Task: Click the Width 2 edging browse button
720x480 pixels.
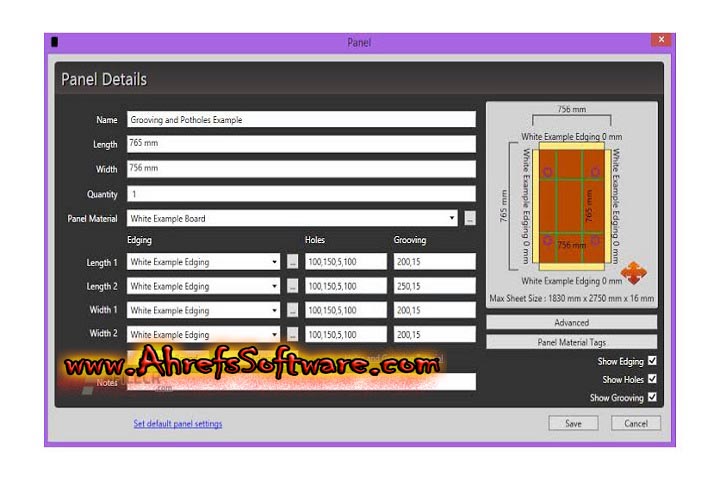Action: click(292, 334)
